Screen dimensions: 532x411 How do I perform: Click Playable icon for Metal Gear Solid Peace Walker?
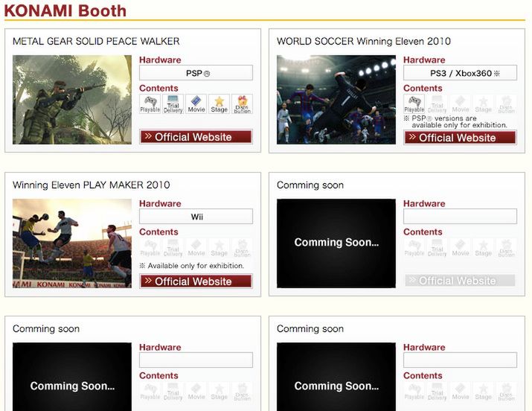pyautogui.click(x=150, y=104)
